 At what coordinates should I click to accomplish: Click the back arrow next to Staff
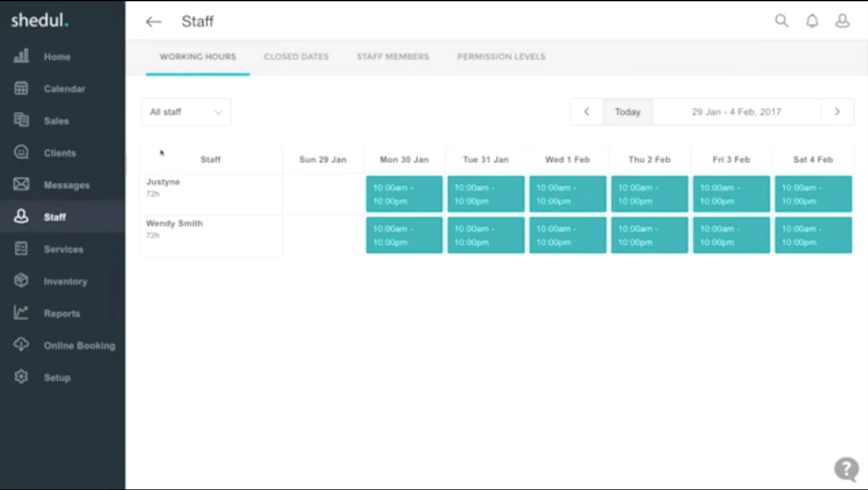point(153,21)
